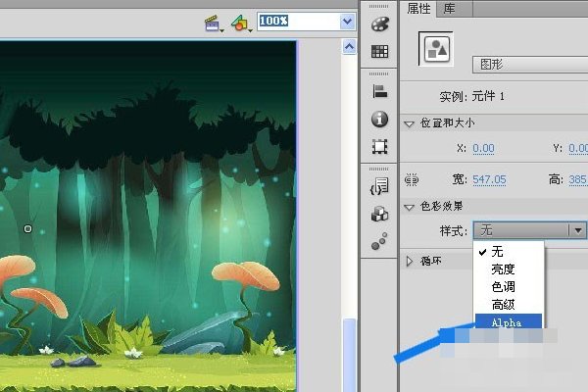Select Alpha in the style menu

(x=509, y=321)
